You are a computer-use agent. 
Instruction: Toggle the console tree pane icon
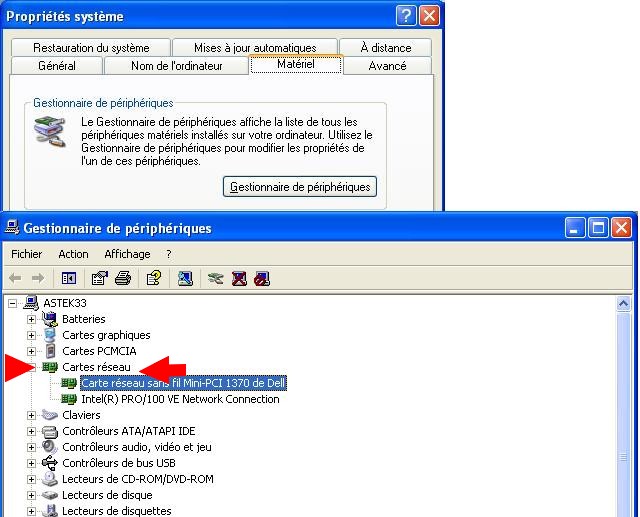(69, 278)
